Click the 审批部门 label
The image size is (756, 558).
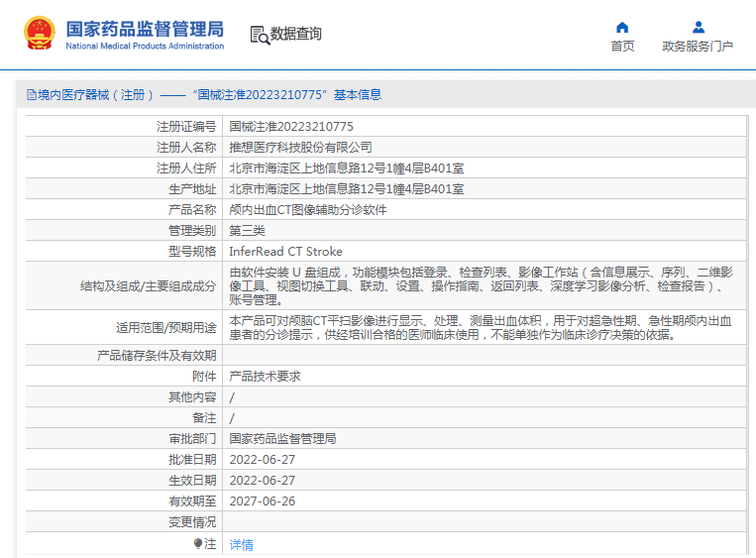192,438
